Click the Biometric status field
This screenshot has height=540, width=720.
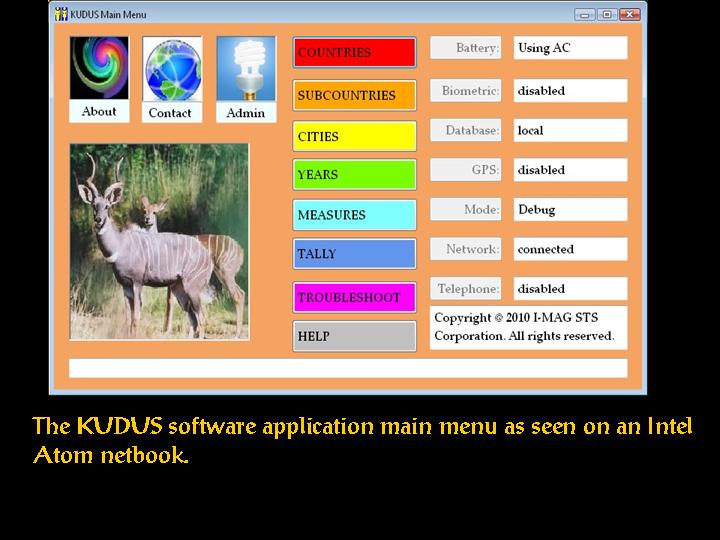pos(570,91)
